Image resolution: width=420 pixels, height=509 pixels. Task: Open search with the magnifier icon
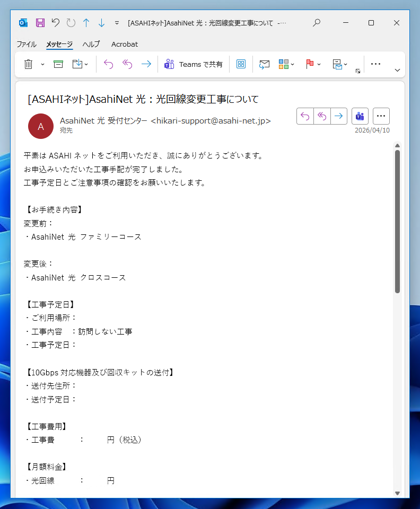click(x=317, y=23)
